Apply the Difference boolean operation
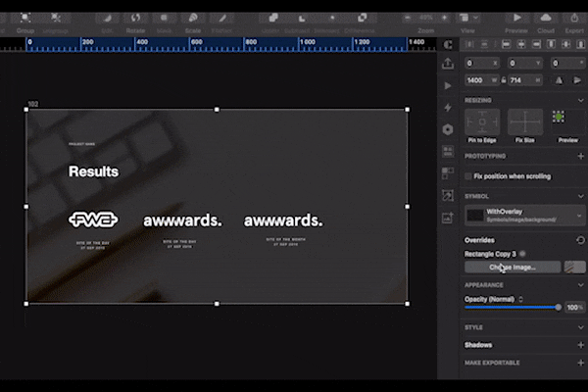Viewport: 588px width, 392px height. click(362, 18)
